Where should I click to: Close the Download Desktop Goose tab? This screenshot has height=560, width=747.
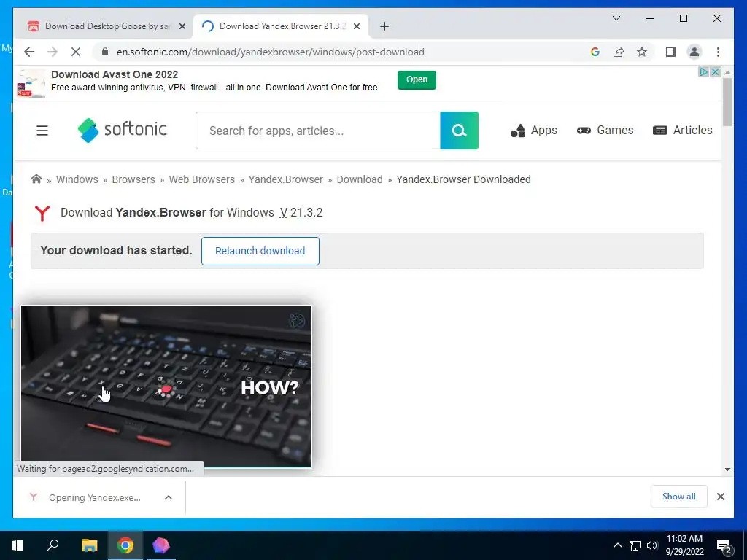182,26
